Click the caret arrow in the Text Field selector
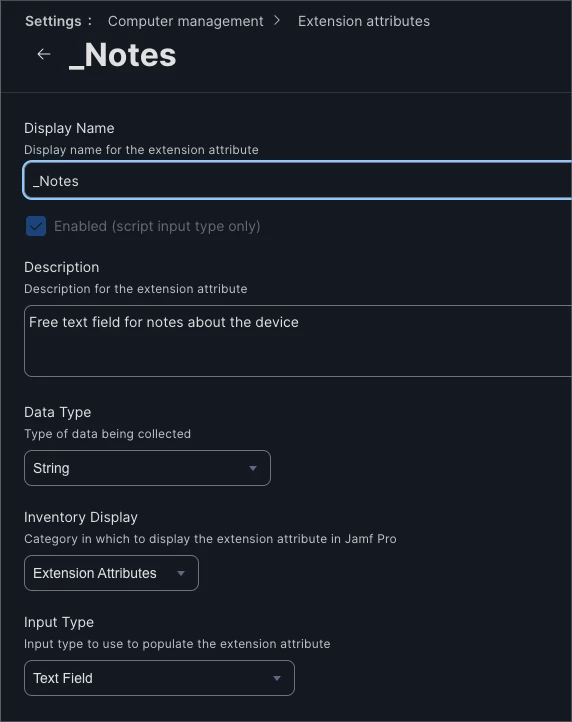Viewport: 572px width, 722px height. tap(277, 678)
